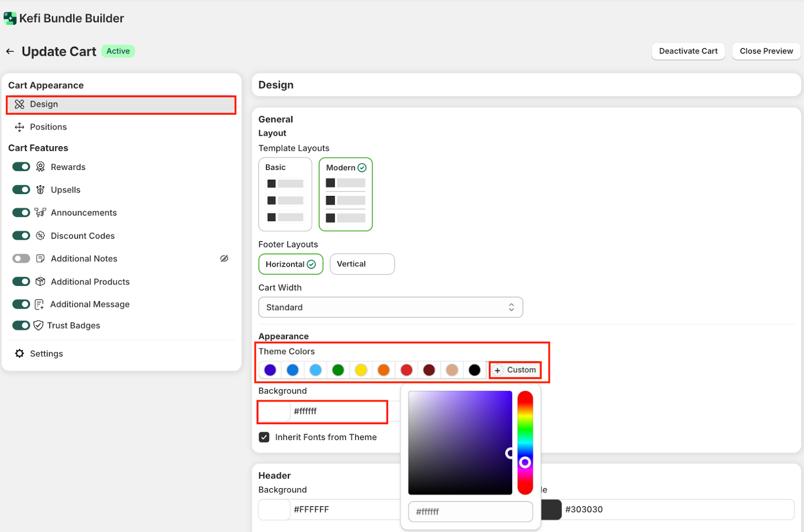Screen dimensions: 804x532
Task: Click the Discount Codes percent icon
Action: (x=41, y=236)
